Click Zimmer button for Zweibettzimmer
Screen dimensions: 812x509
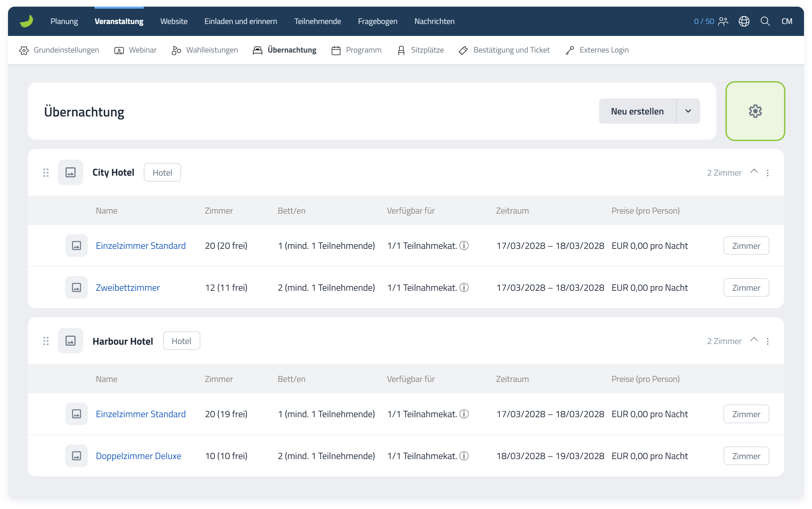pos(746,287)
